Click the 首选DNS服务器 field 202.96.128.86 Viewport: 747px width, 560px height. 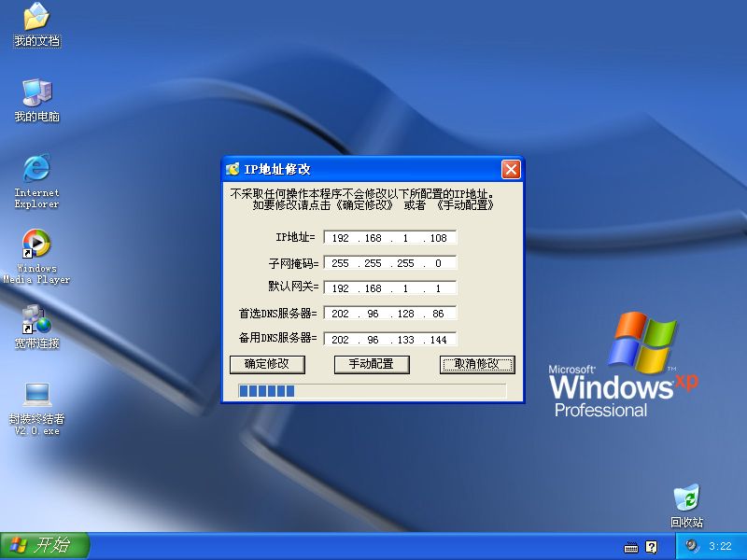[389, 313]
